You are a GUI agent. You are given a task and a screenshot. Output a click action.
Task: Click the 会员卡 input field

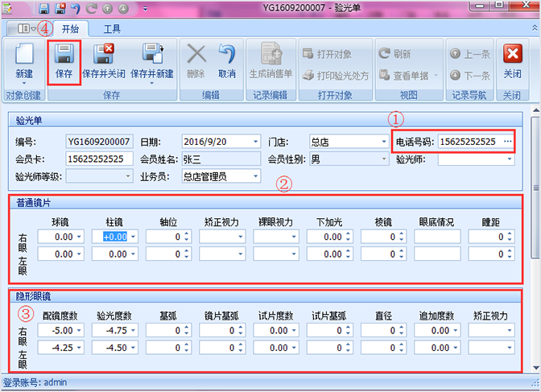pos(99,159)
